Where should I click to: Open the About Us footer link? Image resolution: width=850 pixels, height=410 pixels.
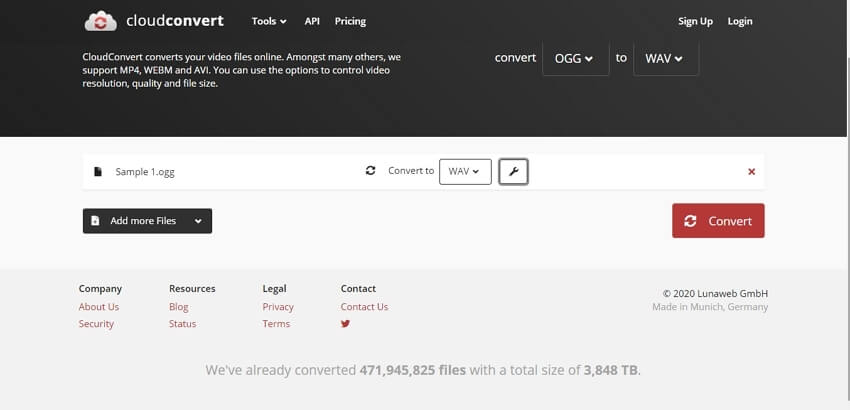click(x=99, y=307)
